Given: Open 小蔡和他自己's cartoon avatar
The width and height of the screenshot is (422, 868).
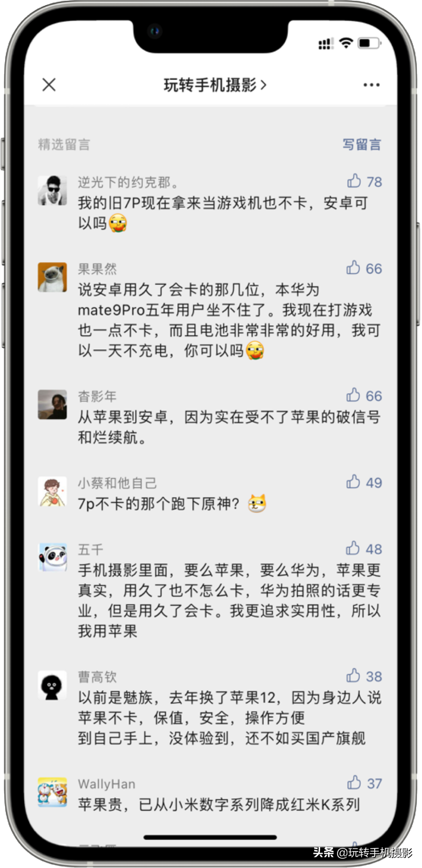Looking at the screenshot, I should tap(52, 491).
